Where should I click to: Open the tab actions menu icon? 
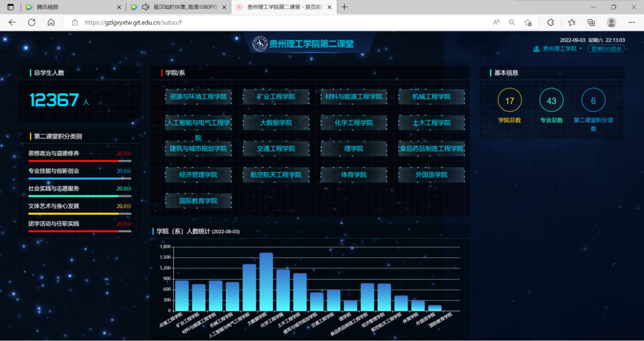[10, 7]
